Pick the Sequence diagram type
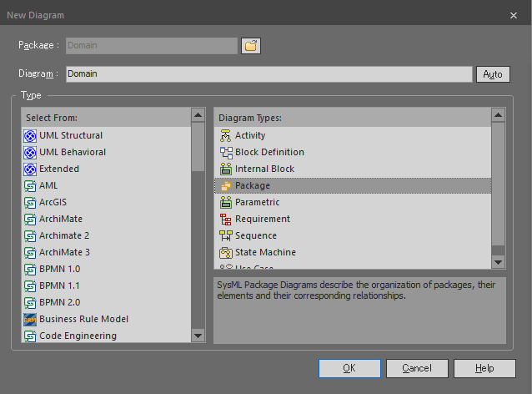Screen dimensions: 532x394 [x=353, y=235]
